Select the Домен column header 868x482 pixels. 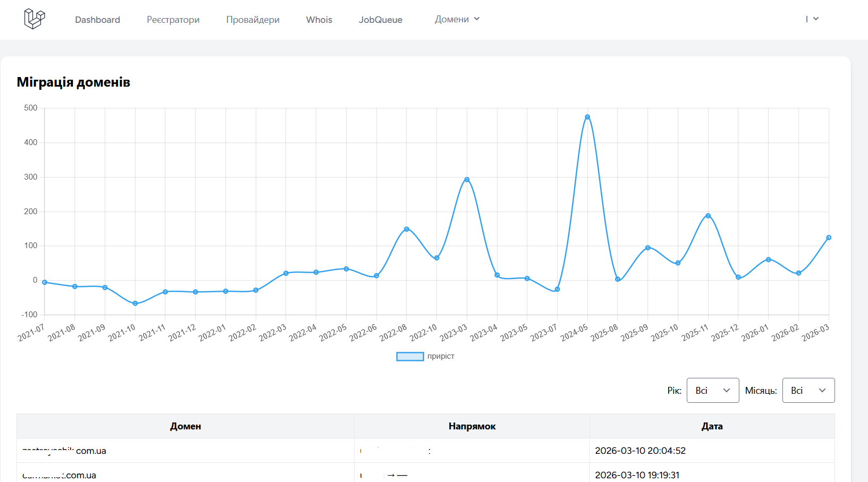186,426
